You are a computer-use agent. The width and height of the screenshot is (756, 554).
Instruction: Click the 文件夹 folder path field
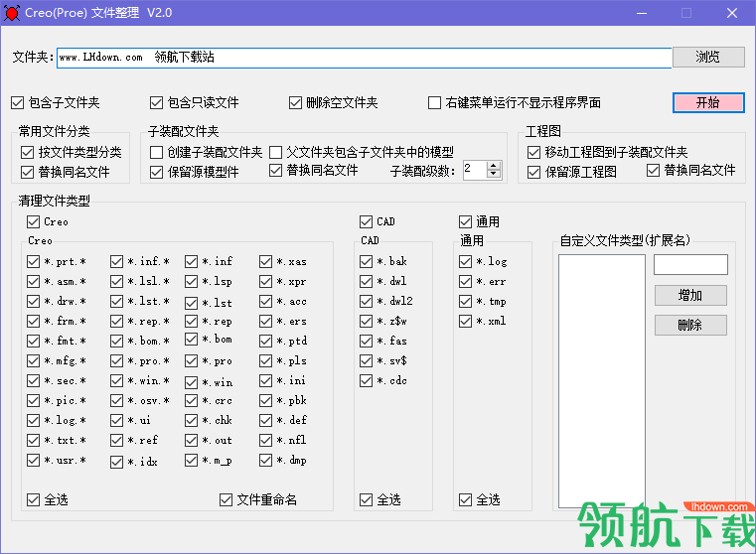click(364, 58)
